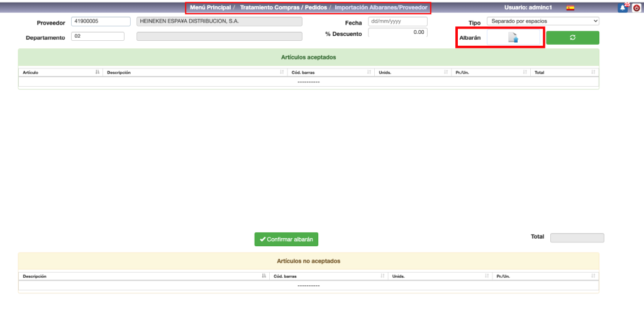644x321 pixels.
Task: Click Confirmar albarán button
Action: (286, 239)
